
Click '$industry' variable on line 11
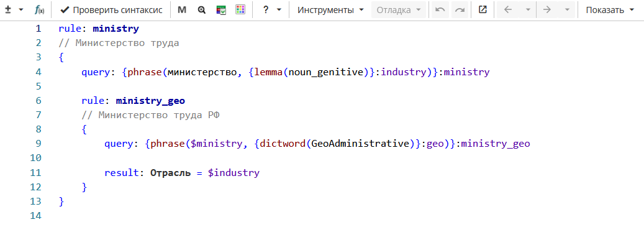point(234,173)
